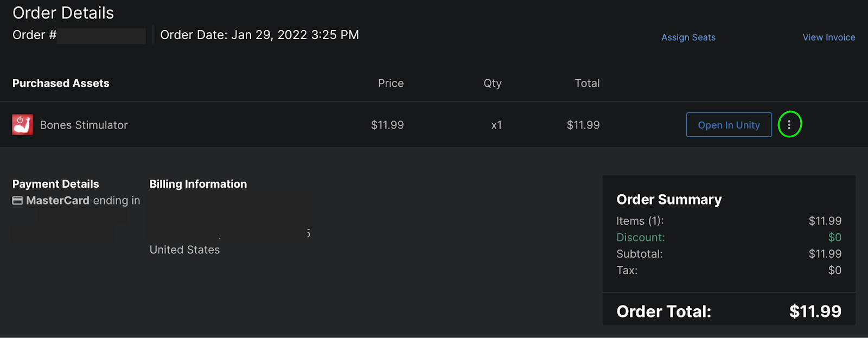Click the Order Summary heading
This screenshot has width=868, height=338.
669,200
